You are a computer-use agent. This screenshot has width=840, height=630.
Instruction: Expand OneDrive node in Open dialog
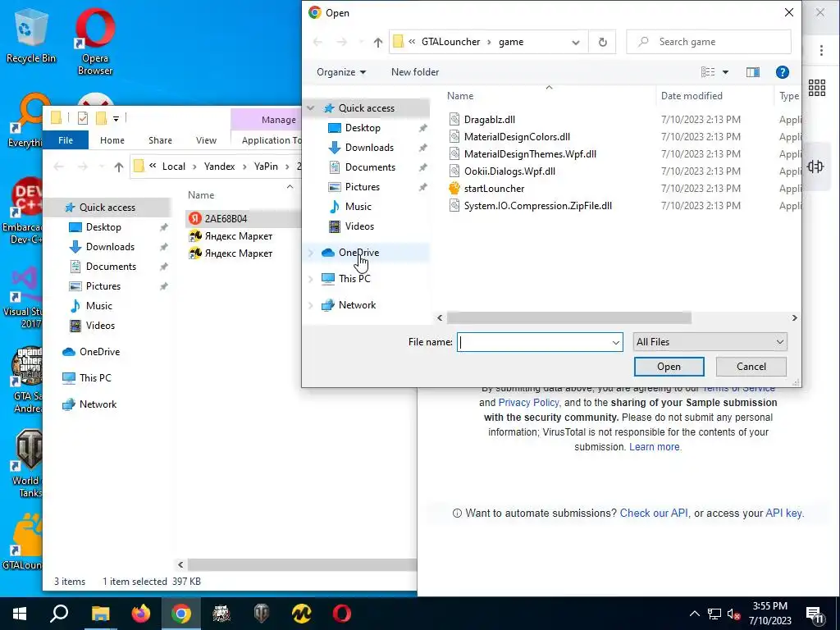310,253
